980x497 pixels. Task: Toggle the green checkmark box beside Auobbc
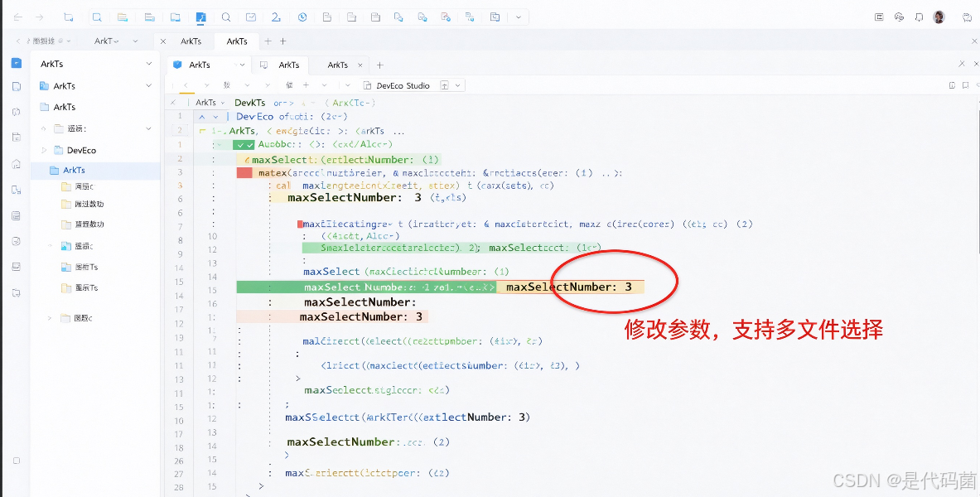point(244,145)
